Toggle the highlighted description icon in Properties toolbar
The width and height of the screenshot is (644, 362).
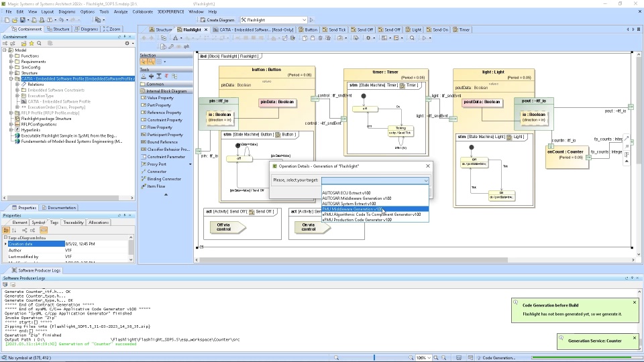tap(44, 230)
